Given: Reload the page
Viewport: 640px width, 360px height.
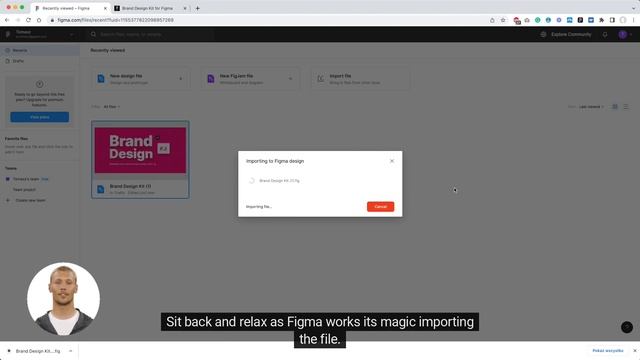Looking at the screenshot, I should (x=28, y=20).
